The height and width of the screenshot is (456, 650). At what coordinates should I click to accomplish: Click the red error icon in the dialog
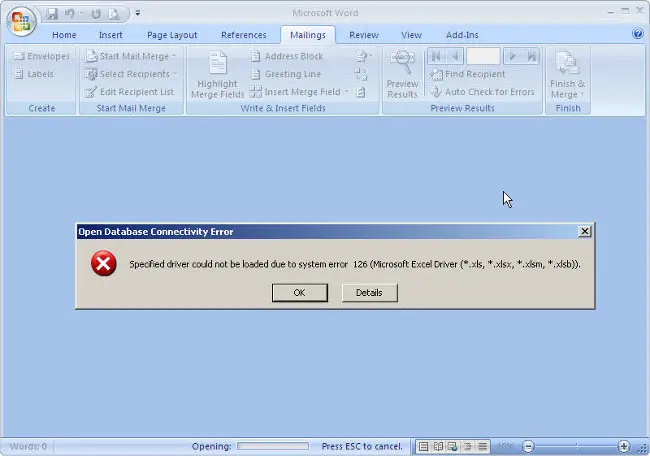[104, 263]
